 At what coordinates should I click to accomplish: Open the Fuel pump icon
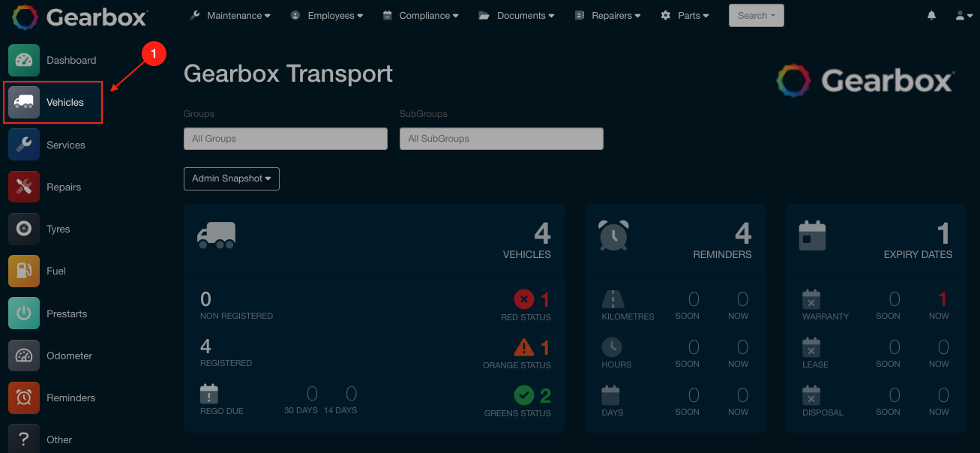[24, 271]
